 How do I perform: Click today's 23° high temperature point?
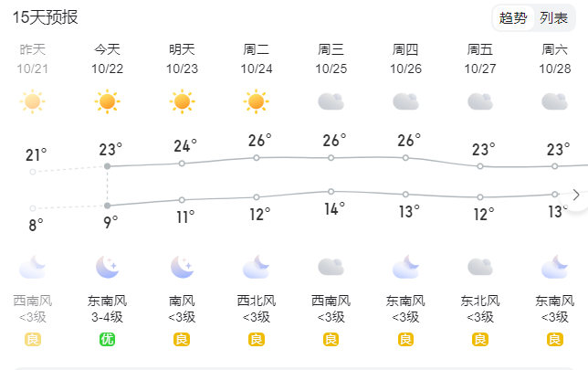(107, 166)
